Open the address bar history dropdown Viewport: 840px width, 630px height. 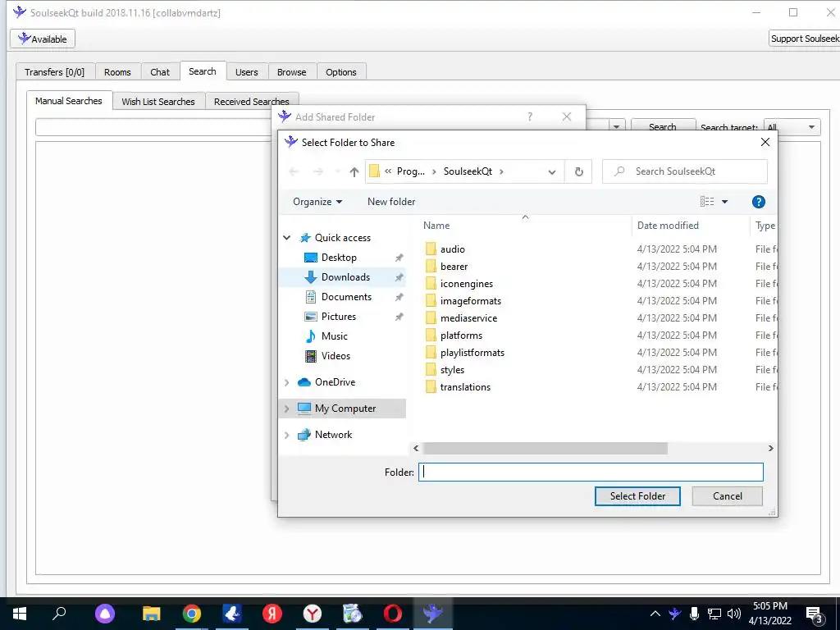552,171
